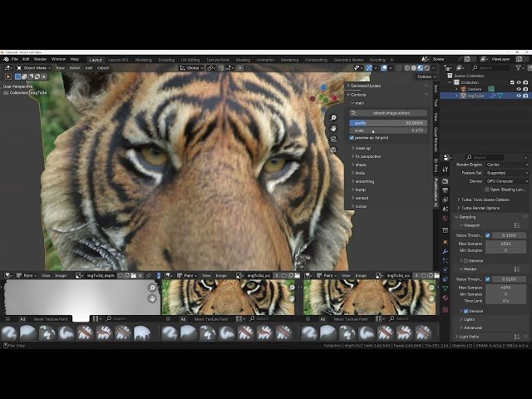Select rendered viewport shading
Viewport: 532px width, 399px height.
427,68
